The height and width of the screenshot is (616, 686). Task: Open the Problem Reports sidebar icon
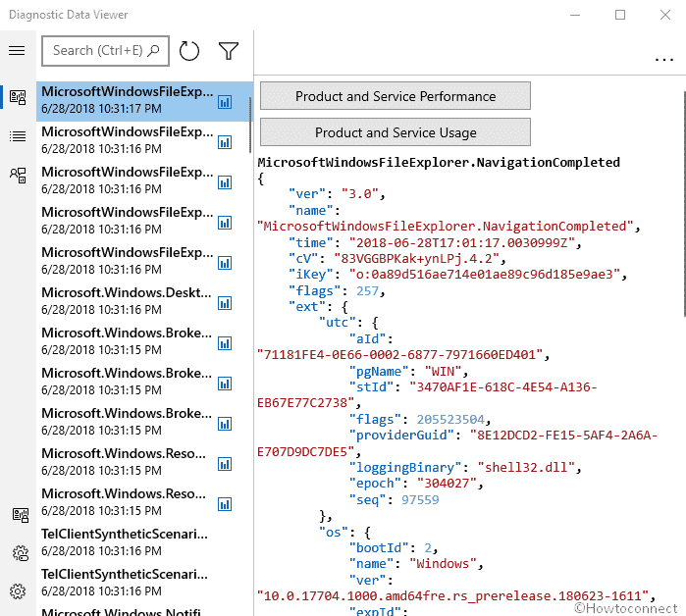click(18, 176)
